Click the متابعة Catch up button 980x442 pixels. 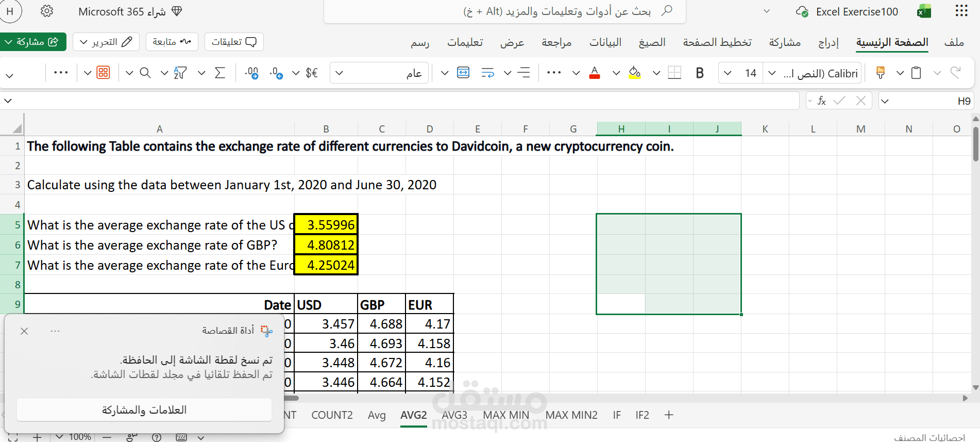172,42
